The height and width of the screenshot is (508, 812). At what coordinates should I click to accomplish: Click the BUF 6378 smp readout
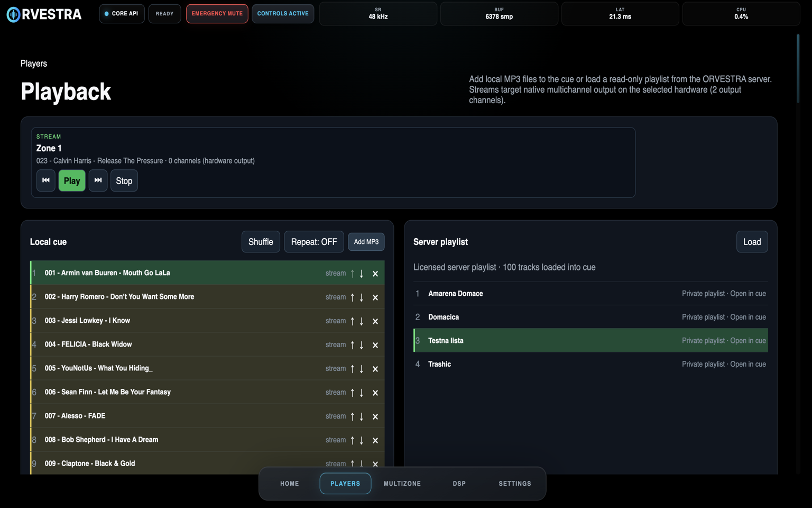499,14
